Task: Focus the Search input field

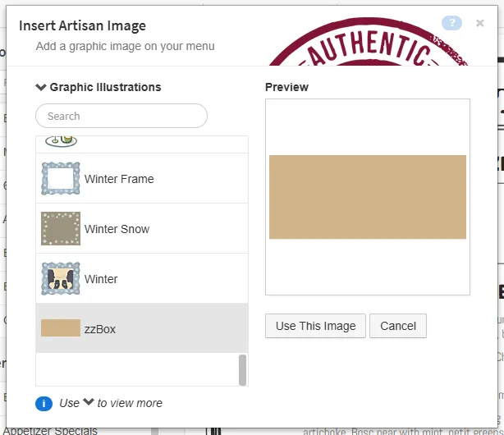Action: [x=121, y=116]
